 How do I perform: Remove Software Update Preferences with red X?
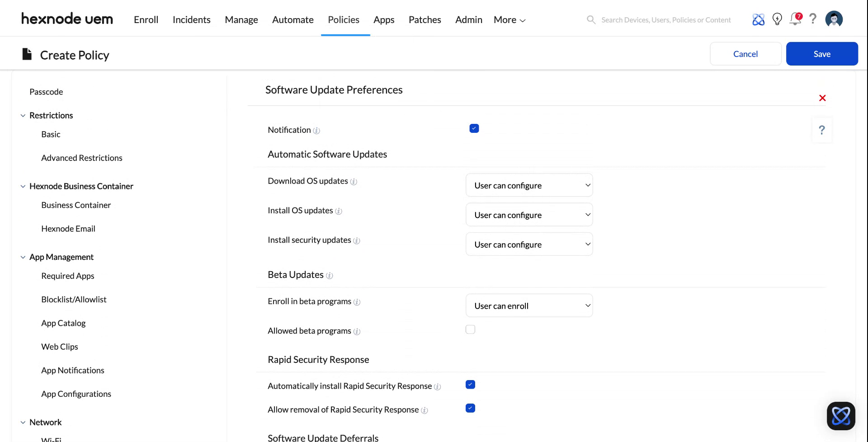pyautogui.click(x=822, y=98)
